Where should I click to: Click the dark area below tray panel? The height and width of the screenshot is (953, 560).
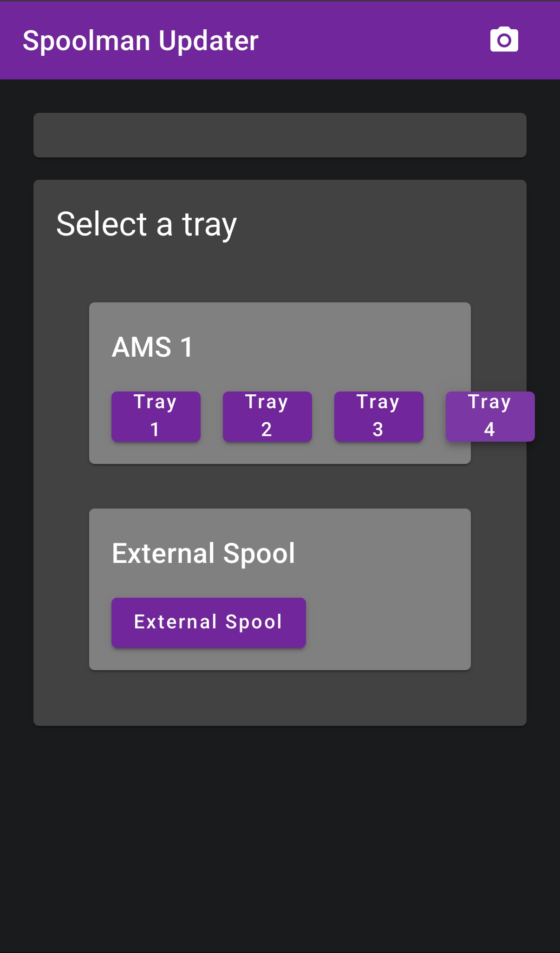pyautogui.click(x=280, y=836)
